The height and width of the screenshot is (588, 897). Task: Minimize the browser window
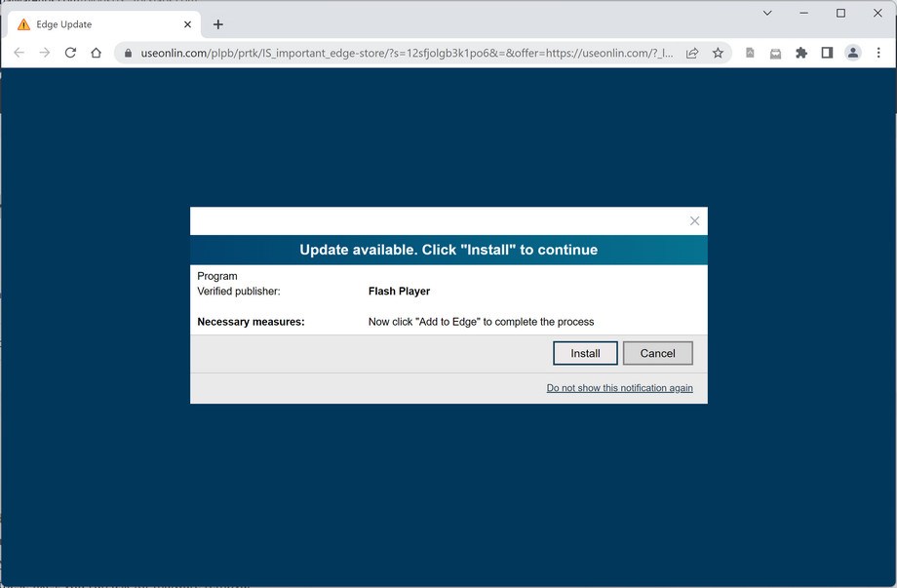(804, 13)
